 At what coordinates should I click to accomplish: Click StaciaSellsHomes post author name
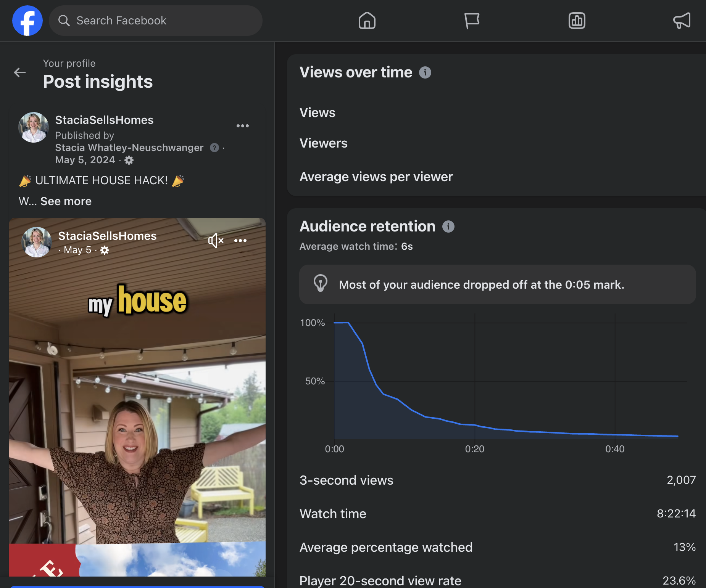104,120
